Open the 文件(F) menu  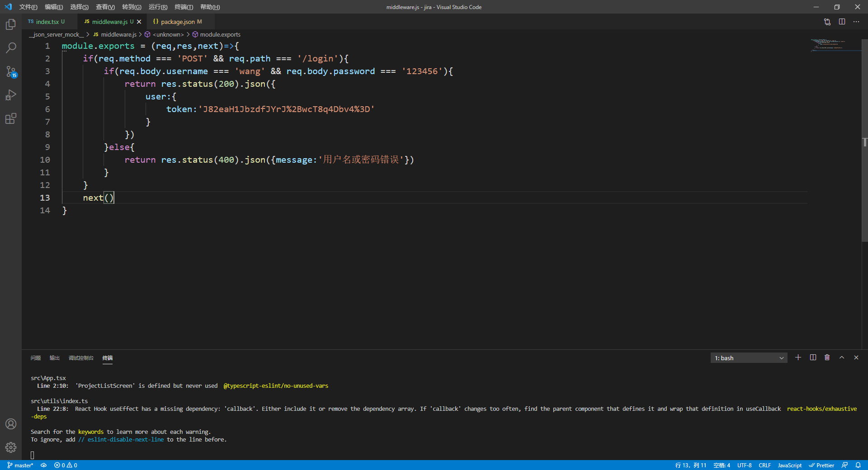click(x=28, y=7)
